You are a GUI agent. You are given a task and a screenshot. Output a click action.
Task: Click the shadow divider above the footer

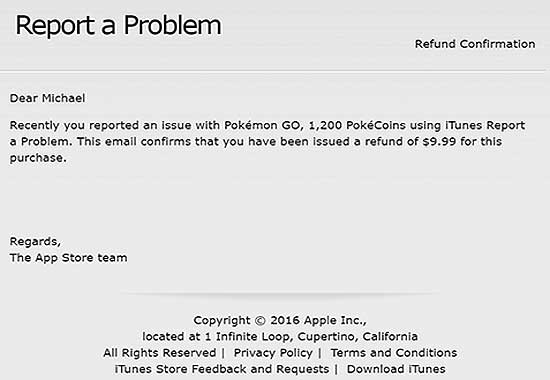coord(280,293)
